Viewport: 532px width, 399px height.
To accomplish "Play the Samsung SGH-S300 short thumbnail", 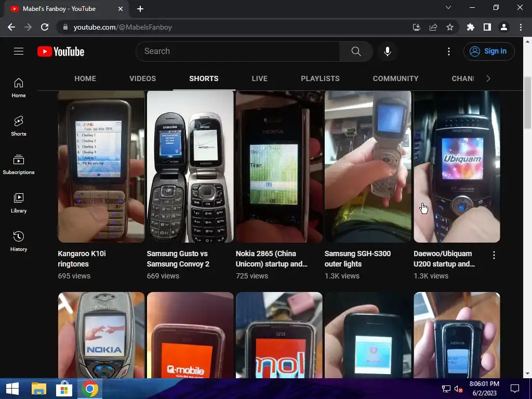I will coord(368,167).
